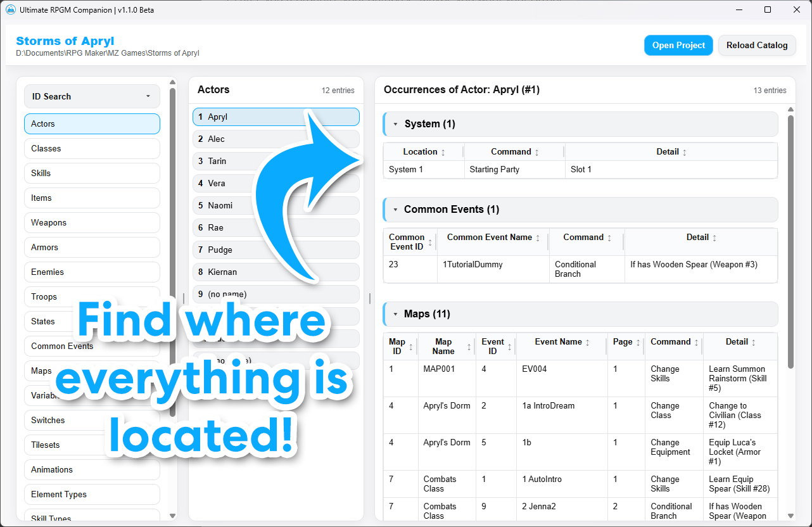Click the 'System 1' location cell

click(x=424, y=170)
